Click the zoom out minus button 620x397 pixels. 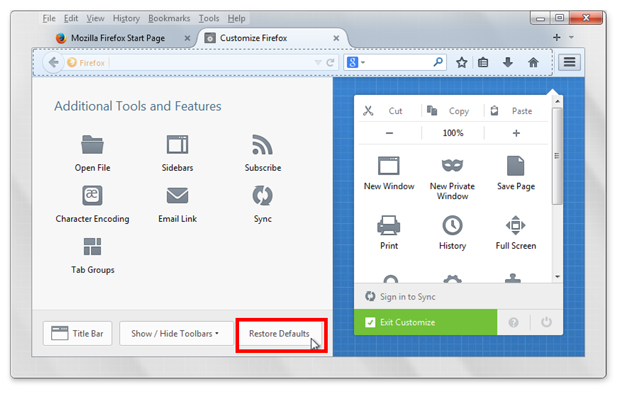tap(389, 133)
